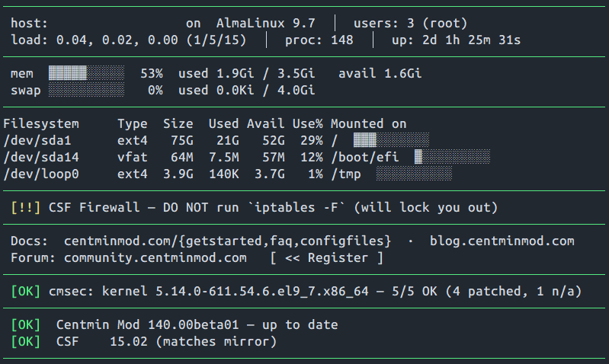The height and width of the screenshot is (364, 609).
Task: Click '5/5 OK (4 patched, 1 n/a)' status
Action: pyautogui.click(x=486, y=292)
